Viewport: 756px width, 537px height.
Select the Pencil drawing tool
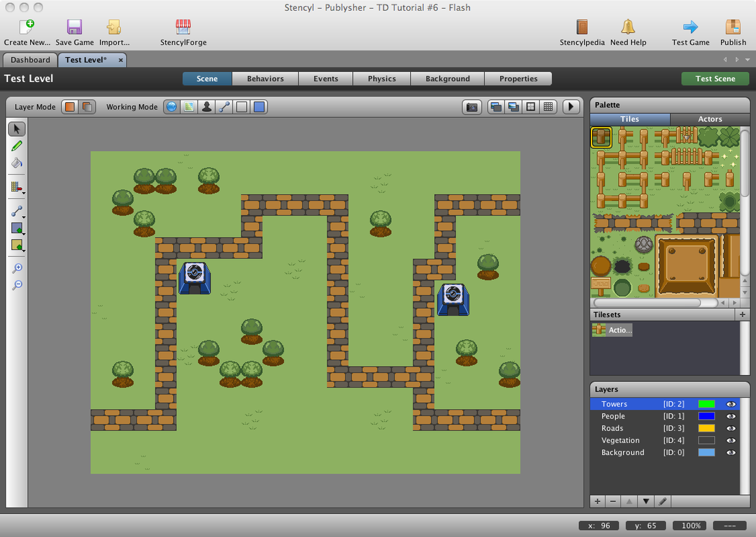click(17, 146)
